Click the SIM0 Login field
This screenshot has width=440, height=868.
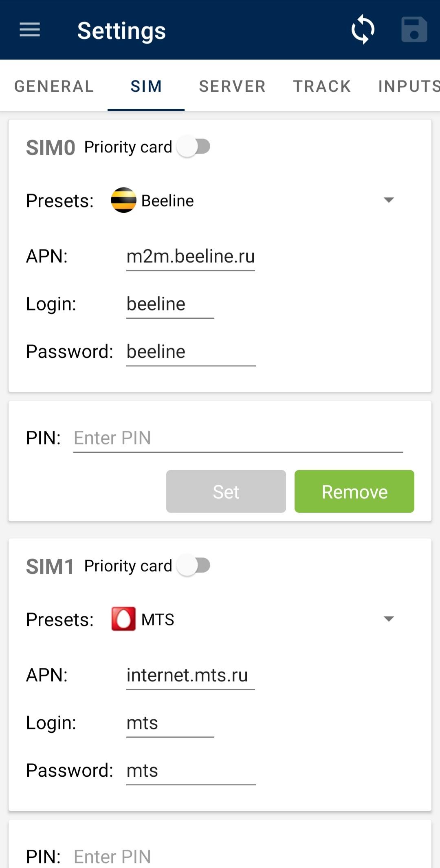(x=170, y=304)
